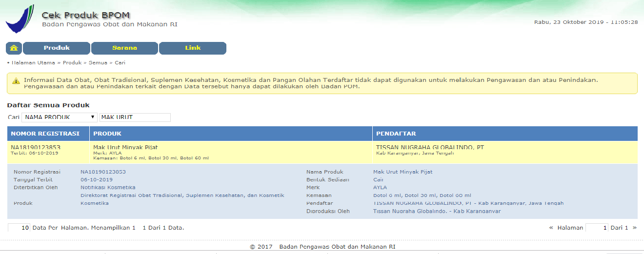Click Merk value AYLA in details
This screenshot has width=644, height=254.
tap(380, 187)
